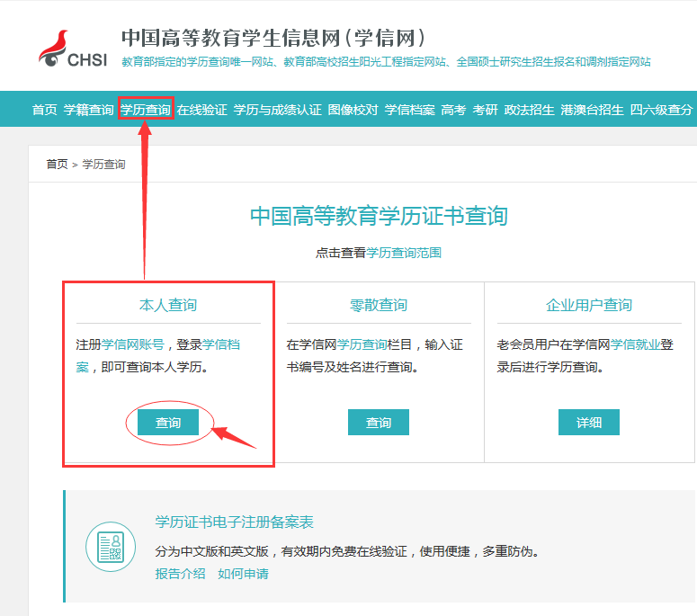Viewport: 697px width, 616px height.
Task: Open 政法招生 nav item
Action: pos(529,110)
